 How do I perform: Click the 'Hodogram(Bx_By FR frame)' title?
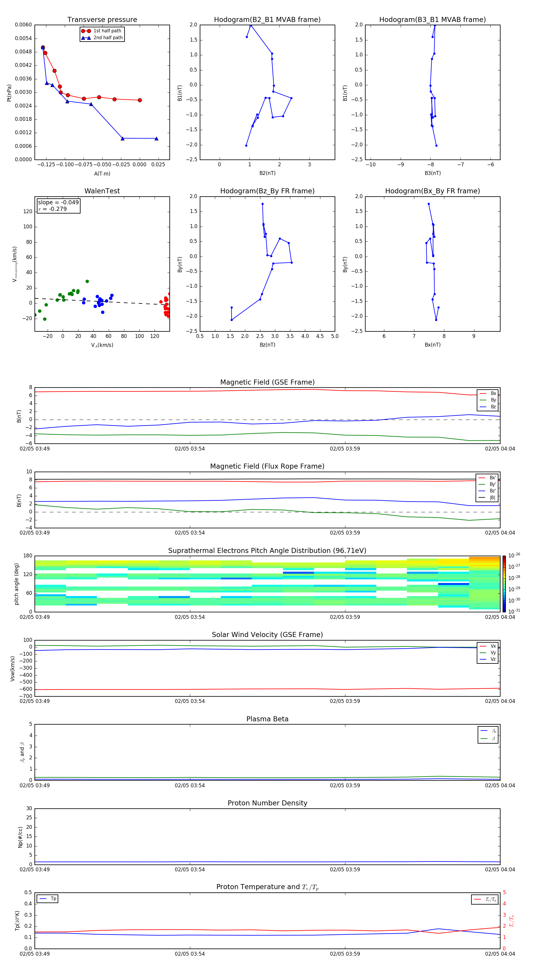[x=432, y=191]
